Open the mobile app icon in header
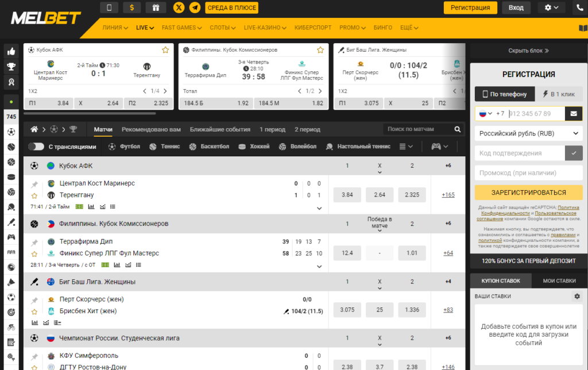Viewport: 588px width, 370px height. [x=109, y=7]
